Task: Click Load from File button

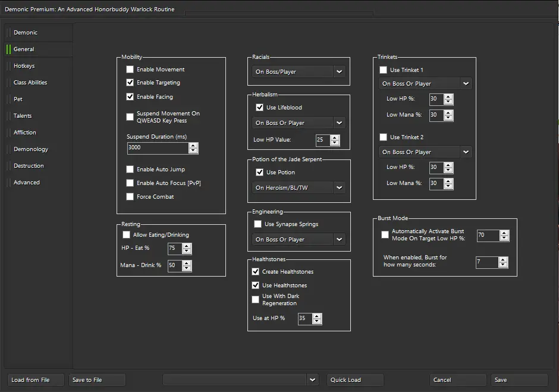Action: click(x=36, y=380)
